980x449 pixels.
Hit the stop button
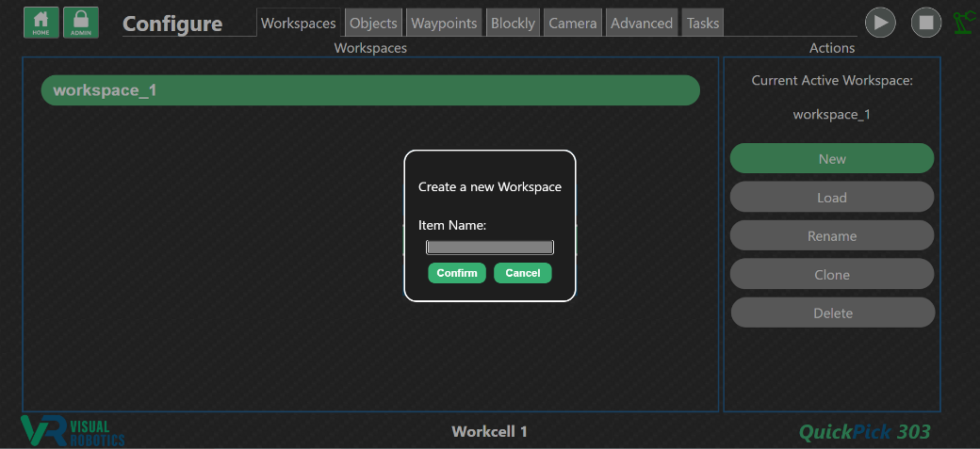926,23
